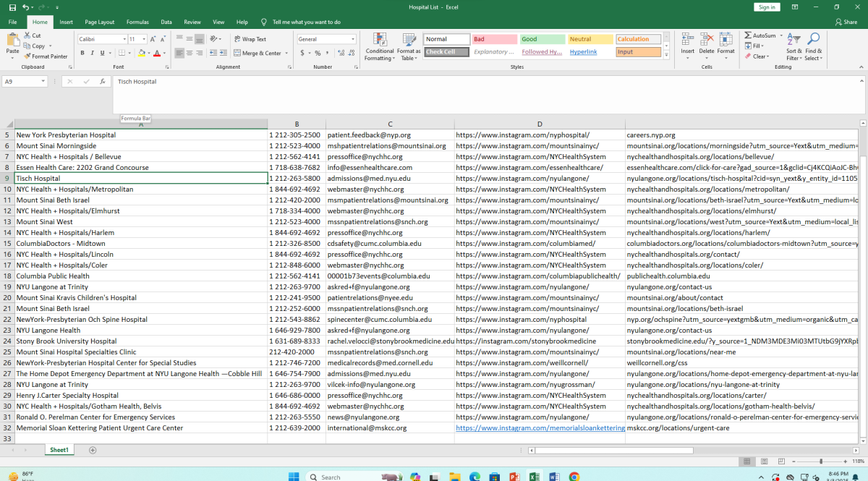
Task: Click the Decrease Indent icon
Action: (x=214, y=53)
